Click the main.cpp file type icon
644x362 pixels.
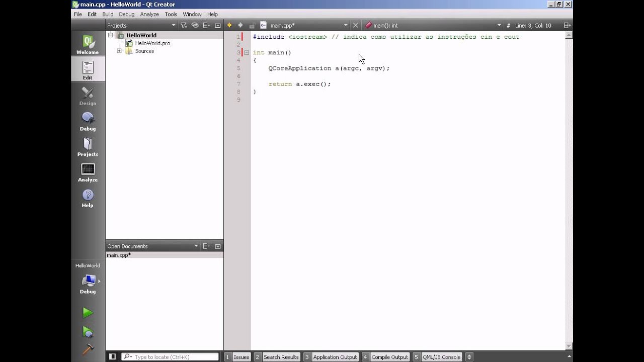263,25
